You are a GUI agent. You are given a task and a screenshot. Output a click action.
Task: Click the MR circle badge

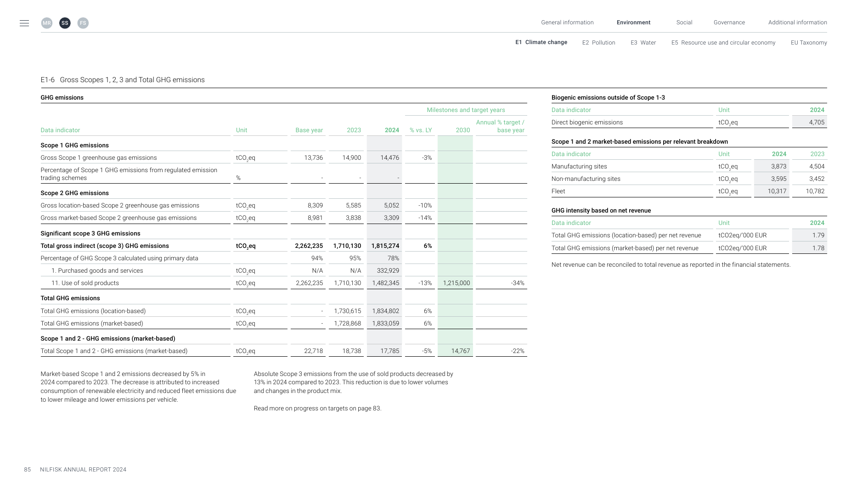click(47, 23)
